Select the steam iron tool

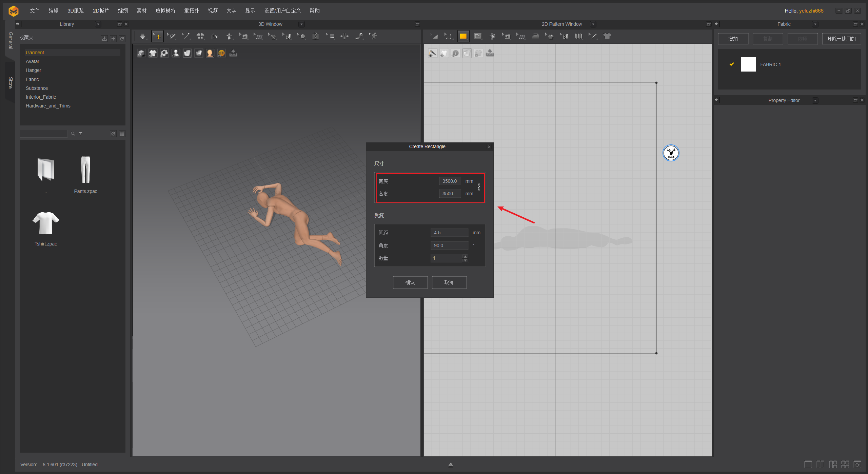pyautogui.click(x=535, y=36)
